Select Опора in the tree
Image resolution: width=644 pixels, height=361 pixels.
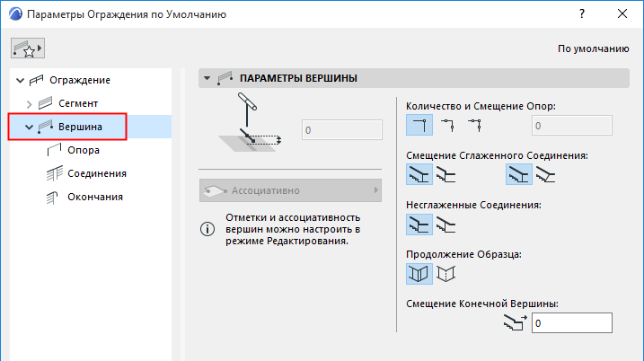click(83, 150)
